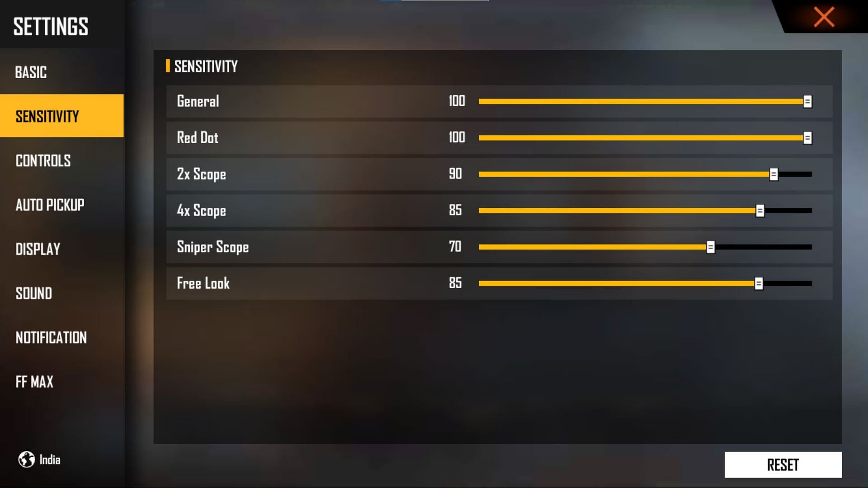This screenshot has width=868, height=488.
Task: Click the Free Look value label
Action: tap(454, 283)
